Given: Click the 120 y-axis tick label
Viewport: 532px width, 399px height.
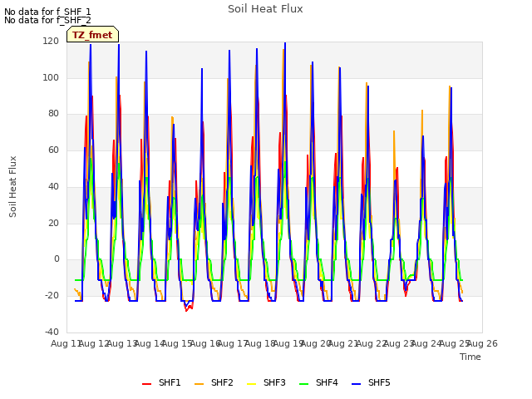Looking at the screenshot, I should (x=51, y=41).
